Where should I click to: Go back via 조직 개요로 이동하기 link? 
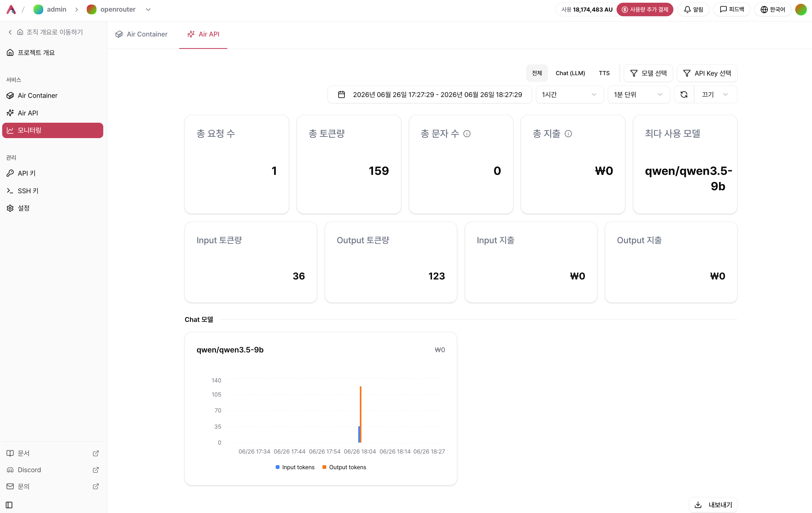click(45, 32)
